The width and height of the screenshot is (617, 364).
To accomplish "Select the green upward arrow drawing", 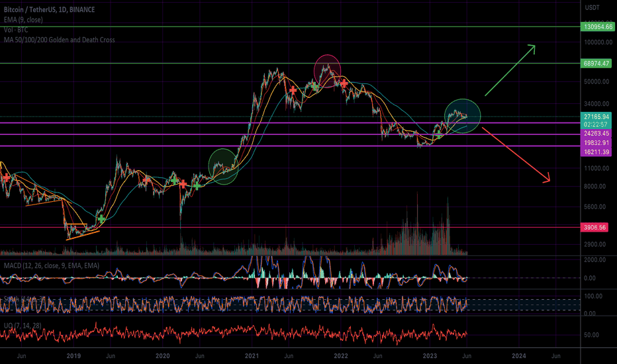I will pyautogui.click(x=510, y=70).
